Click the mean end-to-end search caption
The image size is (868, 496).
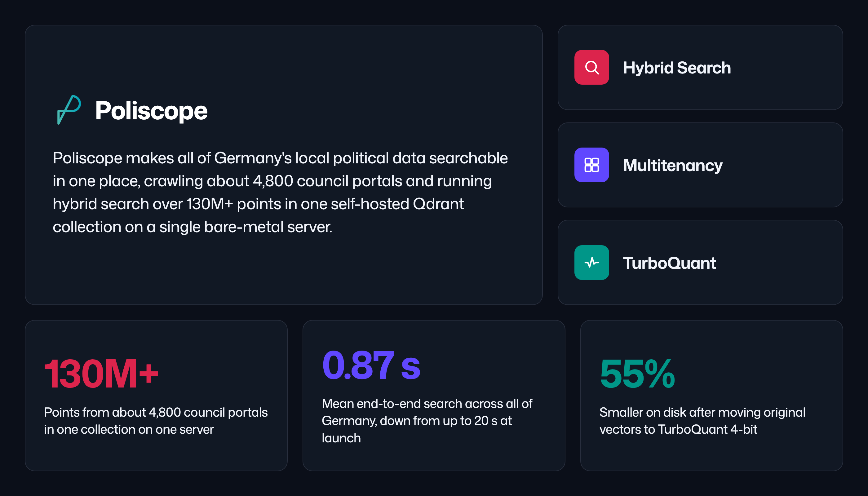(427, 421)
